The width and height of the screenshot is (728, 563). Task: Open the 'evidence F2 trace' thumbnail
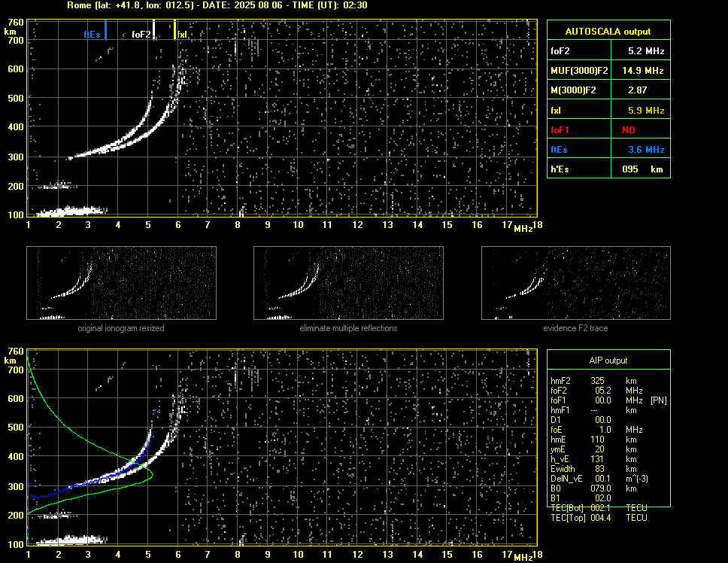(576, 283)
